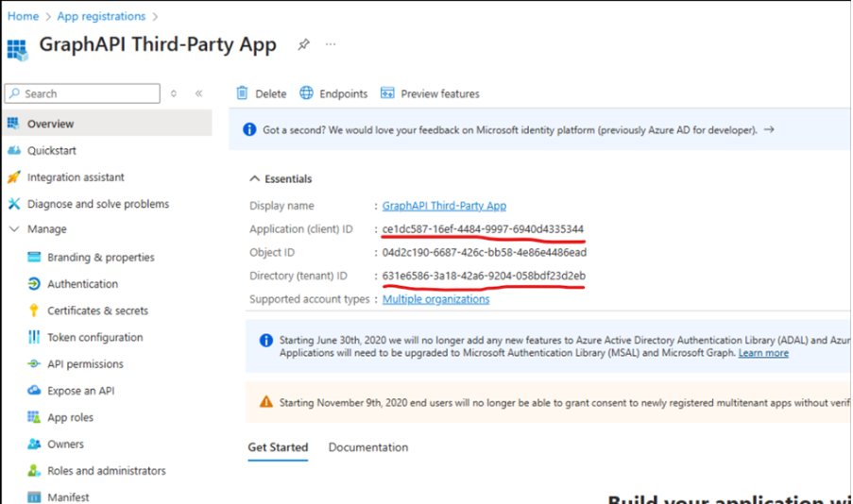Switch to the Documentation tab
The width and height of the screenshot is (853, 504).
(367, 447)
